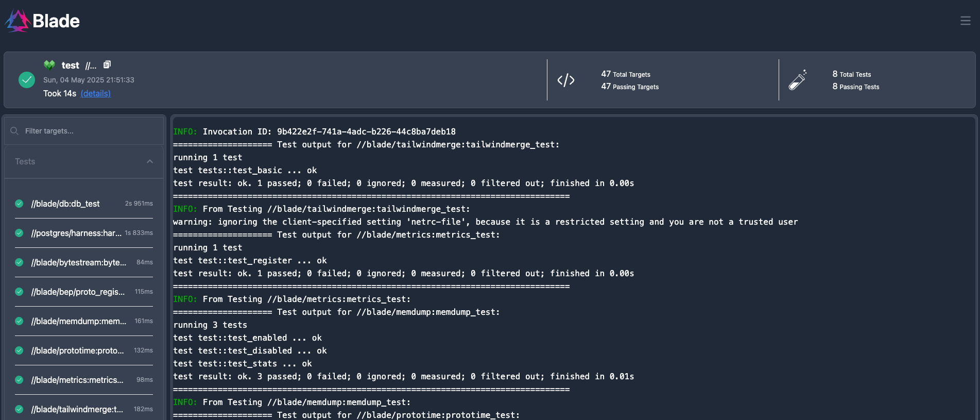The width and height of the screenshot is (980, 420).
Task: Collapse the Tests section chevron
Action: (150, 161)
